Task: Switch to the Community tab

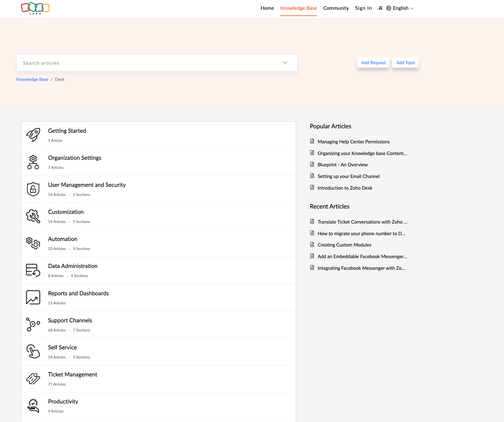Action: point(336,8)
